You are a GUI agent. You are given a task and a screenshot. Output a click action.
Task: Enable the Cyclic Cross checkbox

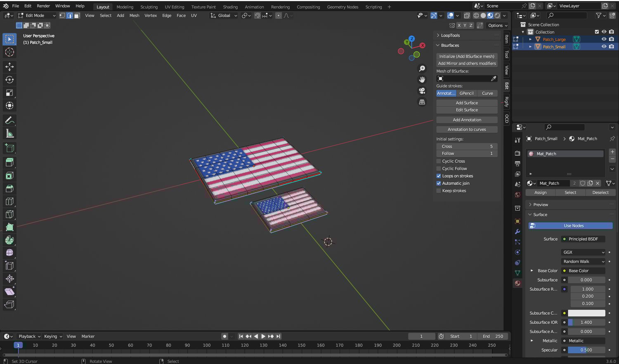coord(439,161)
